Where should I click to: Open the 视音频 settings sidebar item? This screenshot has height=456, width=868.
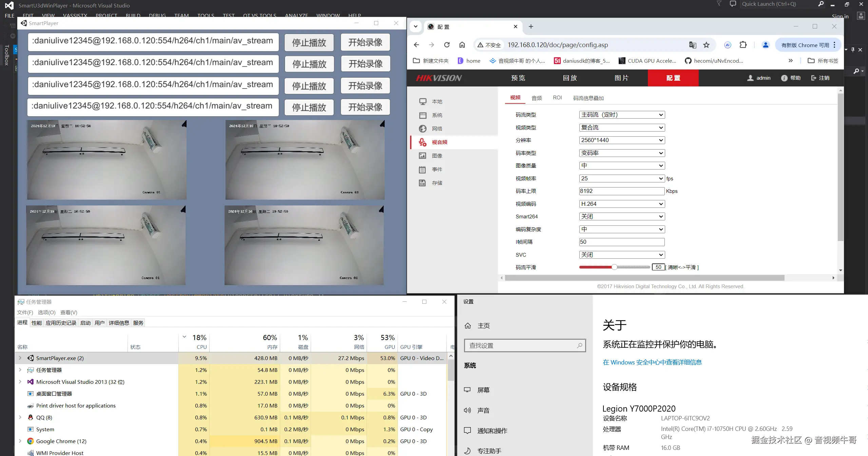pos(439,142)
